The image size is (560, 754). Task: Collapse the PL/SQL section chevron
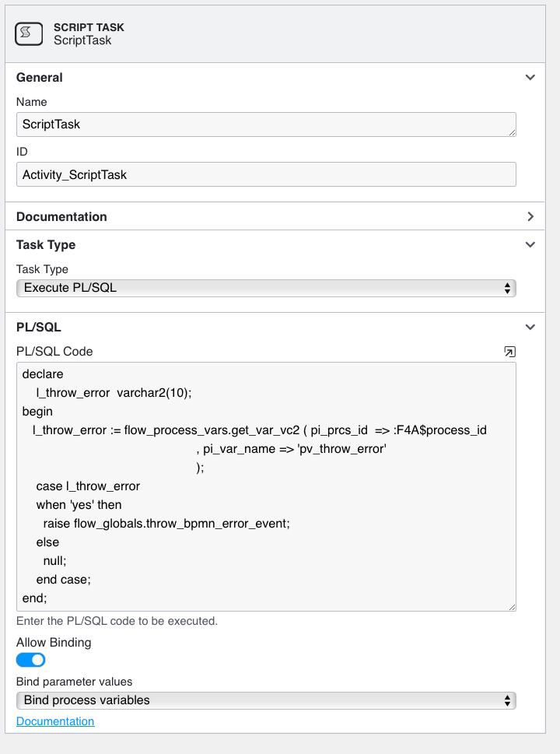(530, 327)
